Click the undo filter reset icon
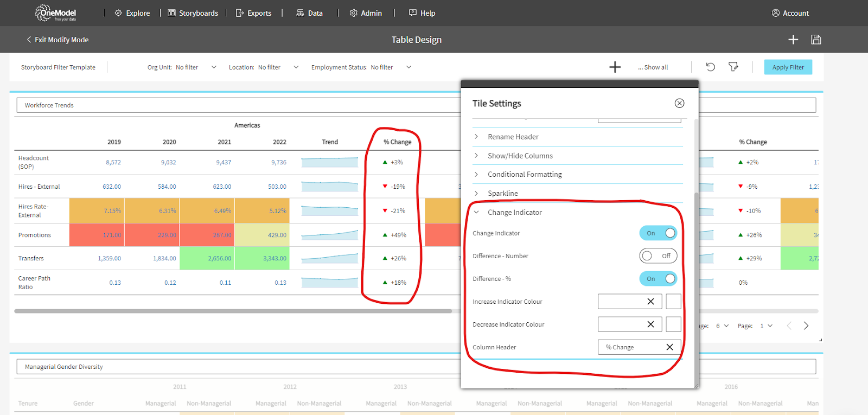The width and height of the screenshot is (868, 415). point(710,67)
